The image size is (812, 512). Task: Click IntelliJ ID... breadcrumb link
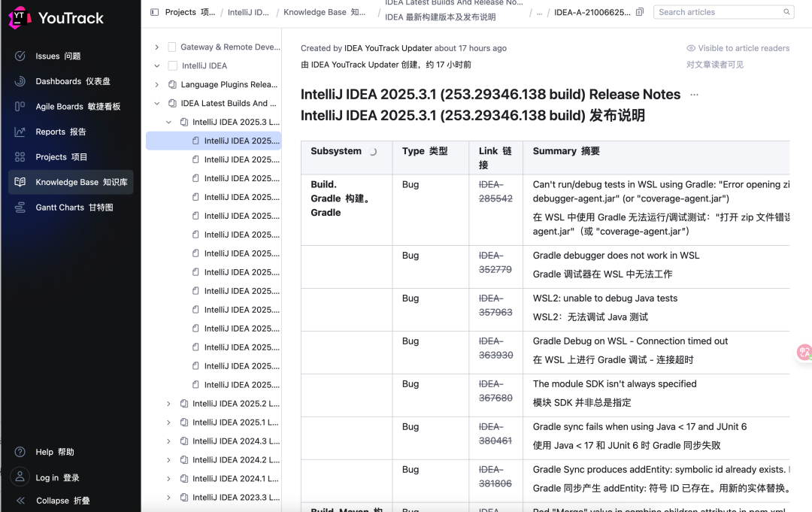click(x=248, y=13)
